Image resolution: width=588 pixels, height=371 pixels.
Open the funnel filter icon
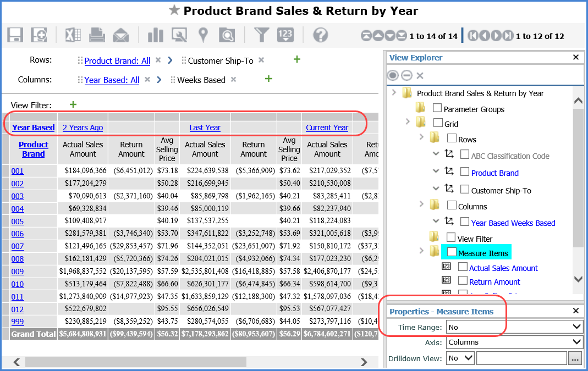(x=261, y=35)
